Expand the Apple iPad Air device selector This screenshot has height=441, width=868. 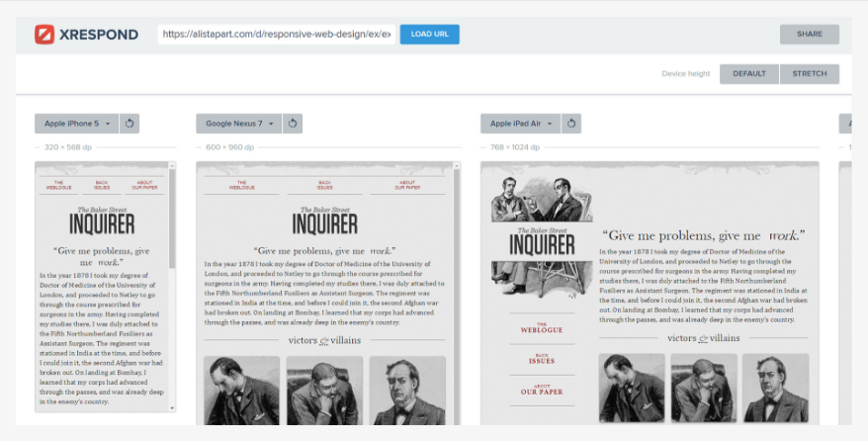(x=520, y=124)
